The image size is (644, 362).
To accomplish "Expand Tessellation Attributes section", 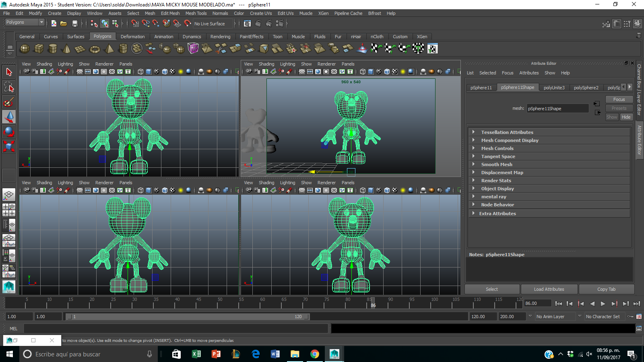I will click(549, 132).
